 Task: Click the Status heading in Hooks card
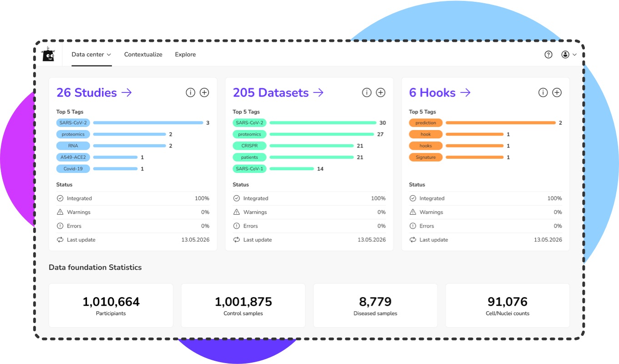[417, 185]
